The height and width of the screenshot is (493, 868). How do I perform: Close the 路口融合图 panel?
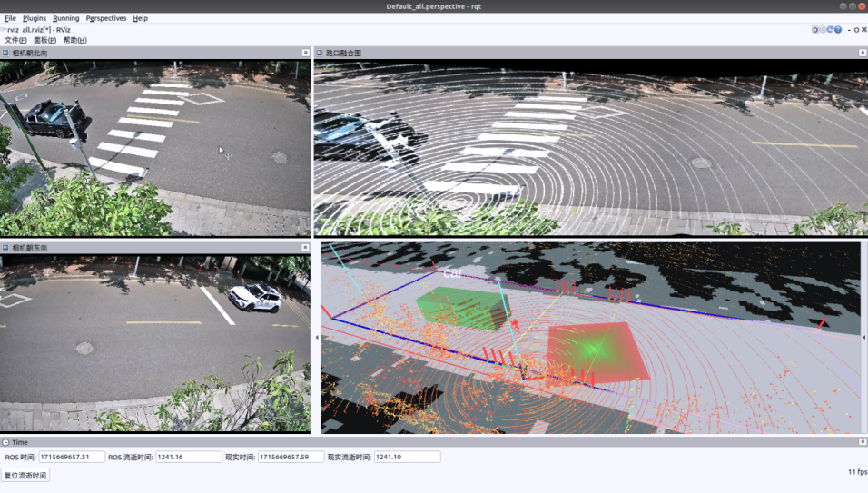[x=862, y=54]
